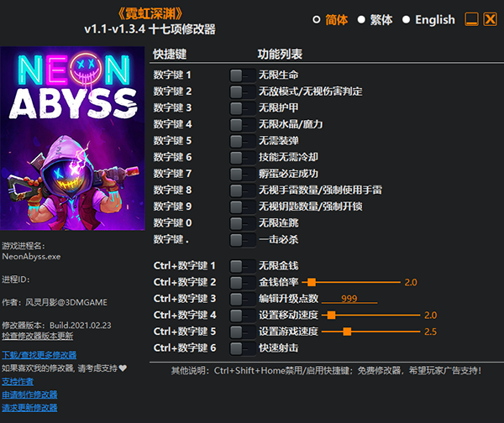
Task: Open 下载/查找更多修改器 link
Action: point(39,355)
